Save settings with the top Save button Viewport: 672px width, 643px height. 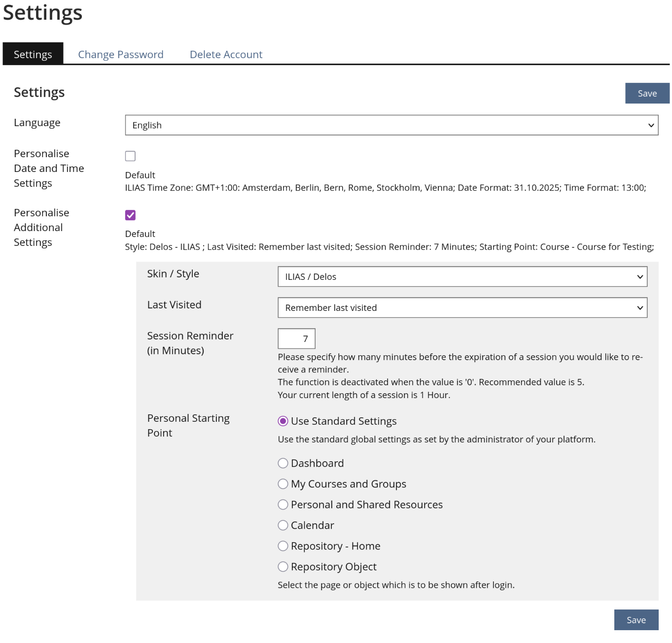pyautogui.click(x=647, y=93)
